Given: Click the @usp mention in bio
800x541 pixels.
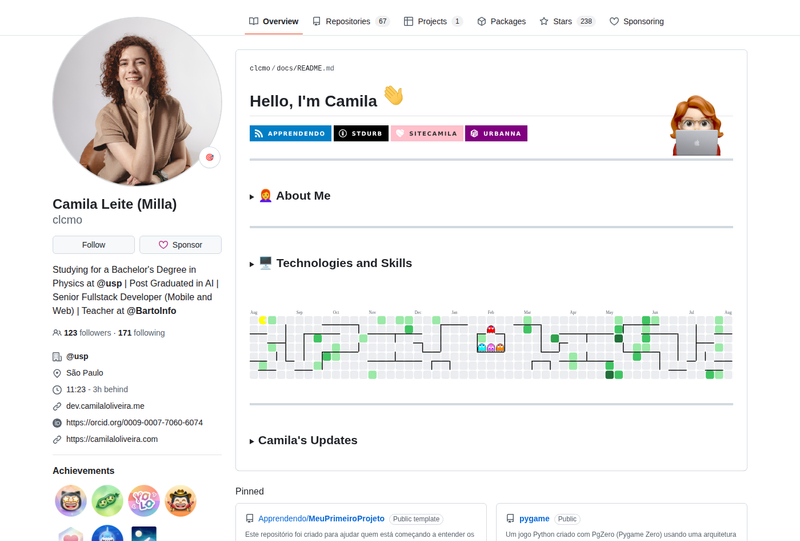Looking at the screenshot, I should pos(109,283).
